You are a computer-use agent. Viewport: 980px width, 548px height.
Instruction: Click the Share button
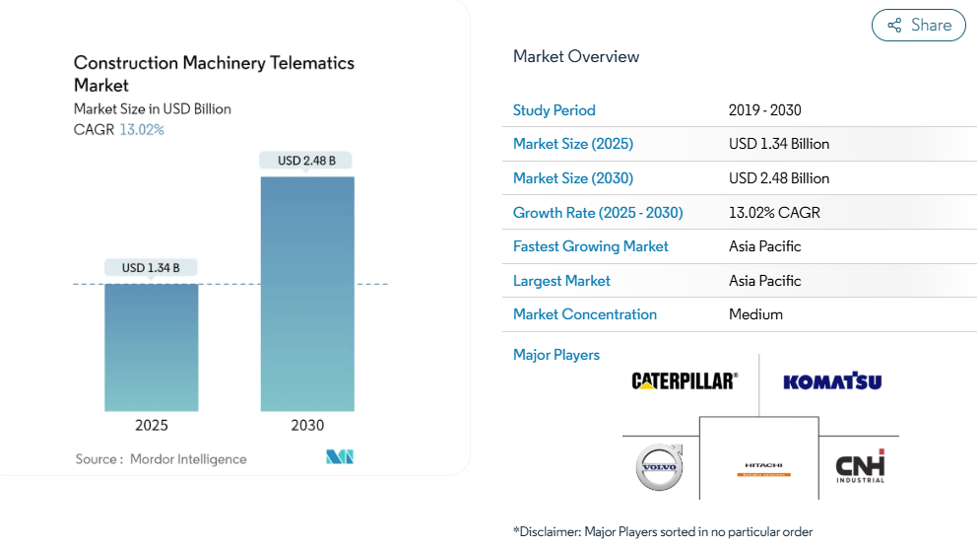point(918,26)
